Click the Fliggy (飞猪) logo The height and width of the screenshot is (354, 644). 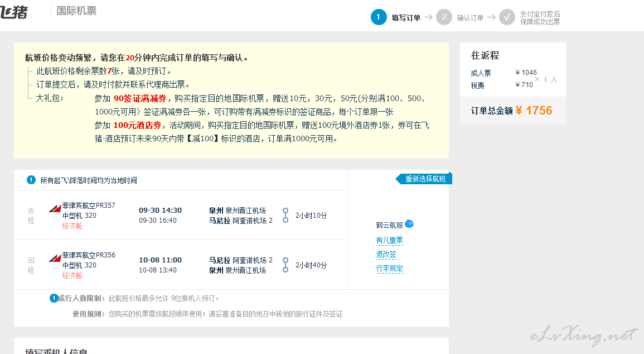point(14,12)
